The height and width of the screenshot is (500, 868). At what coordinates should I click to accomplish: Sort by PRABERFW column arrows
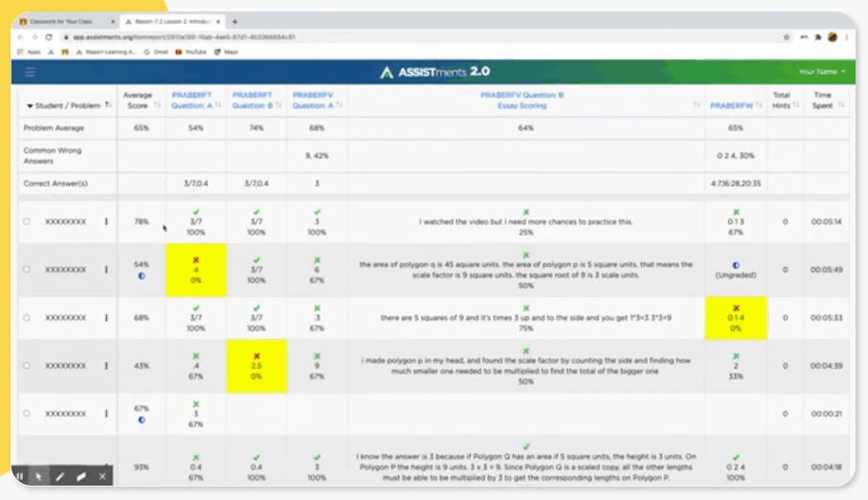point(759,104)
